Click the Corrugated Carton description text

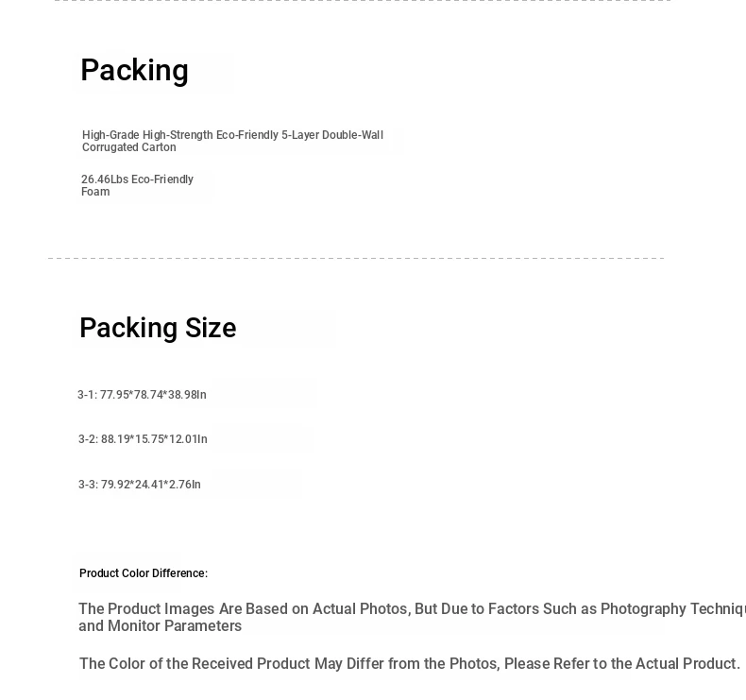[x=232, y=141]
